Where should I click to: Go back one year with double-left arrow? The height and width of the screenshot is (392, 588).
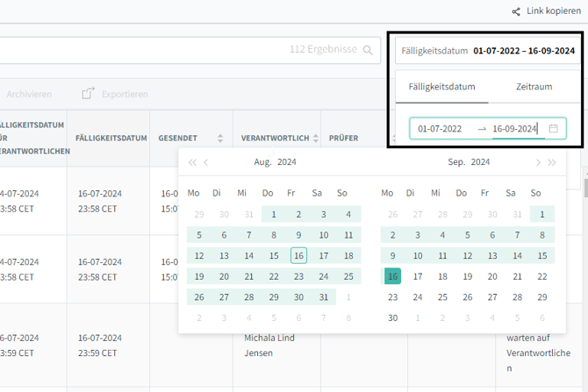[x=192, y=162]
